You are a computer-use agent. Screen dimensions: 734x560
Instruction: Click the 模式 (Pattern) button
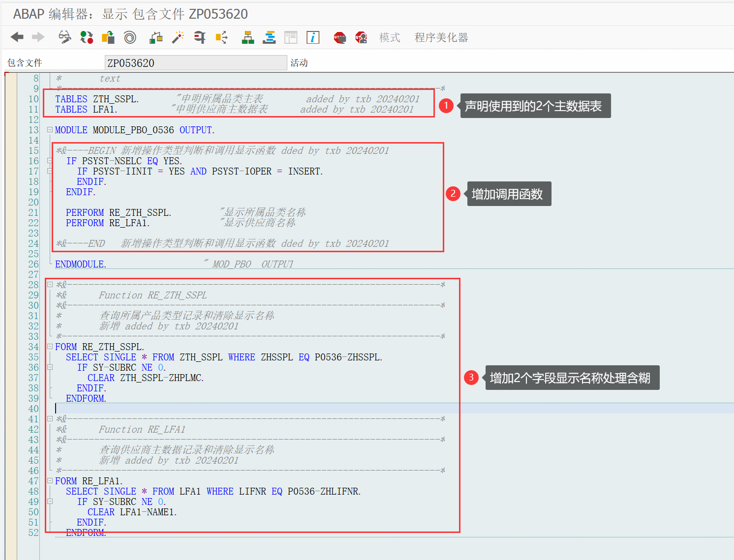pos(390,37)
